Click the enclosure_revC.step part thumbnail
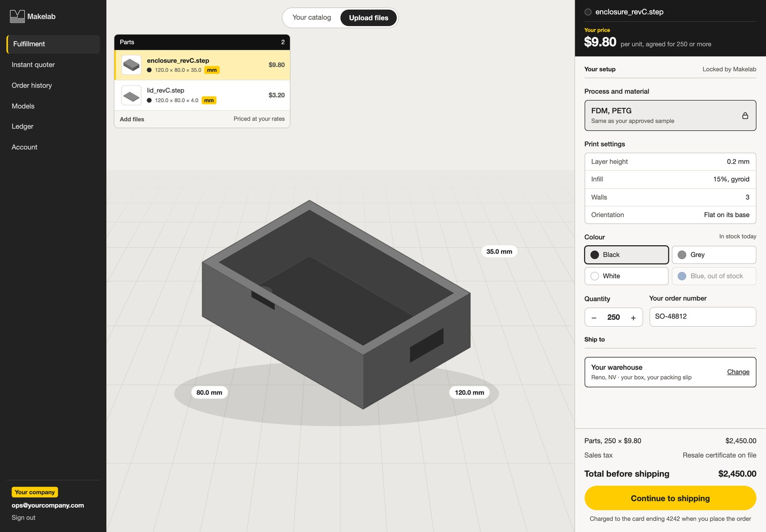Image resolution: width=766 pixels, height=532 pixels. click(x=131, y=65)
